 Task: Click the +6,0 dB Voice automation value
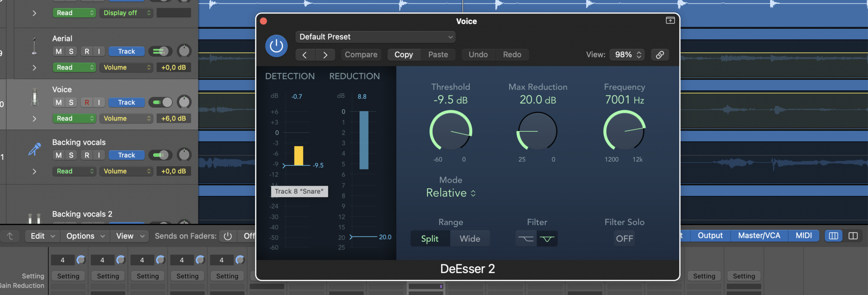point(174,118)
